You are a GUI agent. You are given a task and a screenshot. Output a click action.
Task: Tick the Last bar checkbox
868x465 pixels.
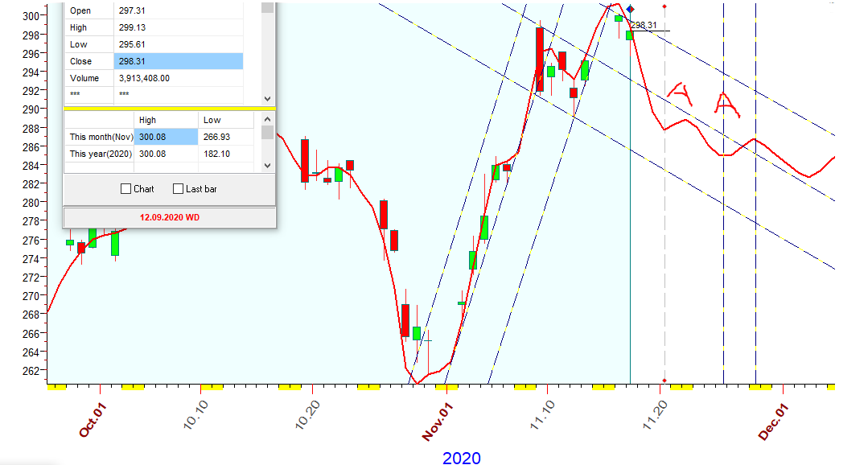click(179, 189)
